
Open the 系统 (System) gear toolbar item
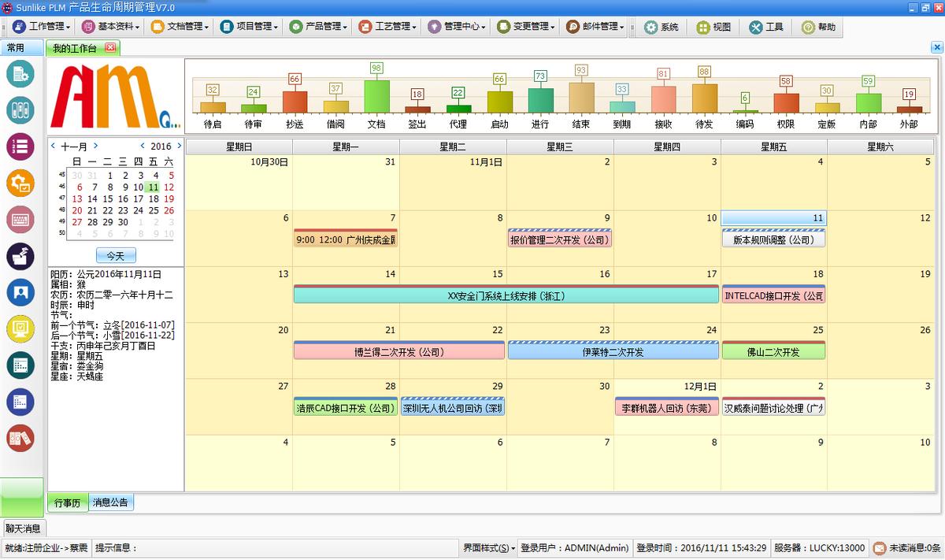coord(661,27)
